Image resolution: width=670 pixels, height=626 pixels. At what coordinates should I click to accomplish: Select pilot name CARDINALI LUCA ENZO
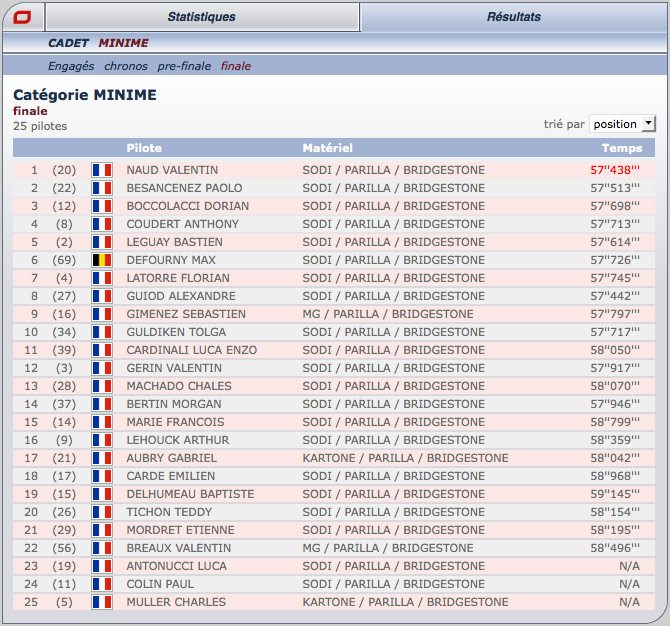tap(192, 350)
